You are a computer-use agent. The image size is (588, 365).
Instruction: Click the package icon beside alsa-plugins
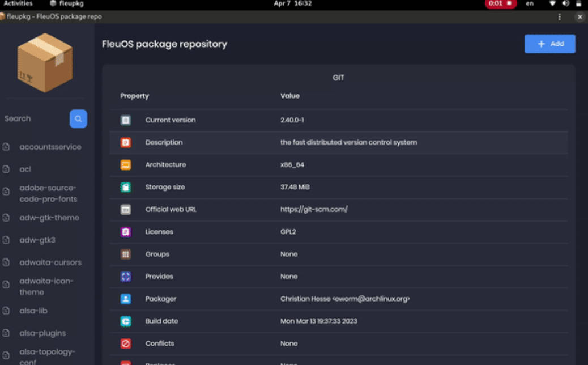pos(6,333)
